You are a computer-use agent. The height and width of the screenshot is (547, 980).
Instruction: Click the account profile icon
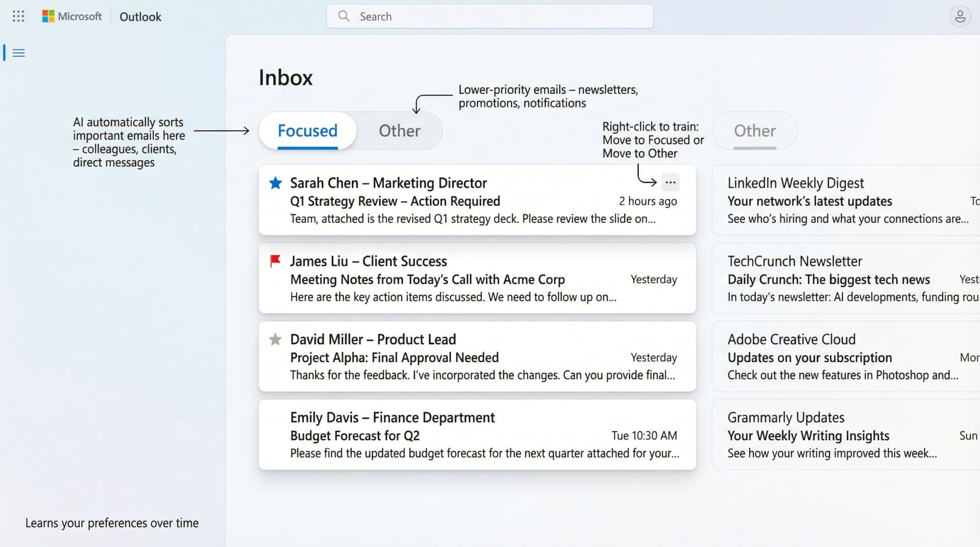[x=960, y=16]
